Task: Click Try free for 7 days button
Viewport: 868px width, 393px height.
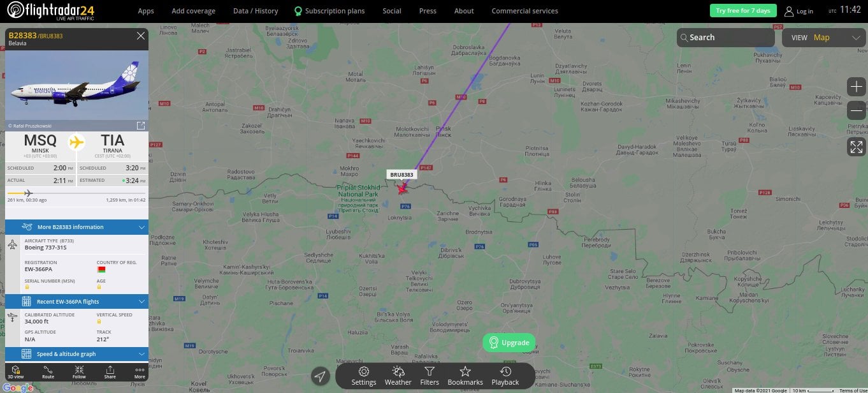Action: pos(743,11)
